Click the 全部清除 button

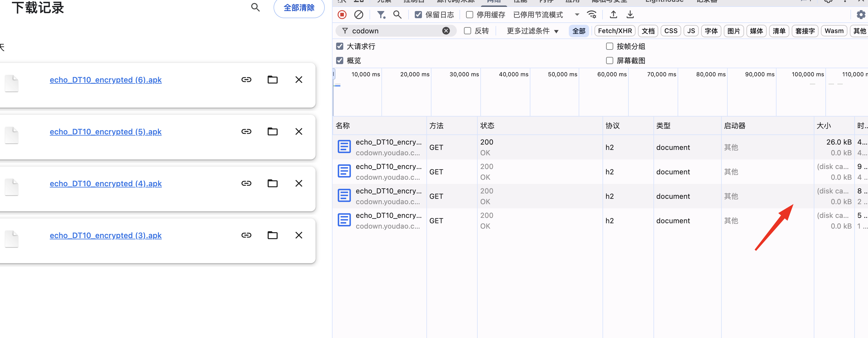(299, 8)
